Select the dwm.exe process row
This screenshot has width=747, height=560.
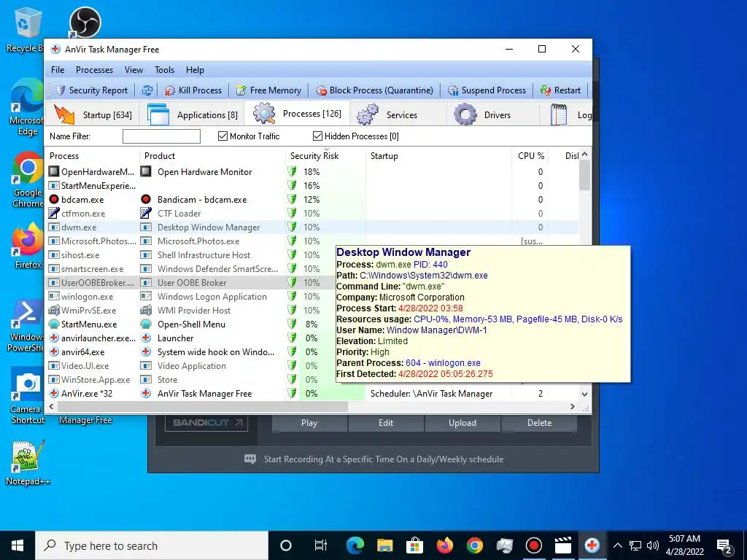coord(312,227)
